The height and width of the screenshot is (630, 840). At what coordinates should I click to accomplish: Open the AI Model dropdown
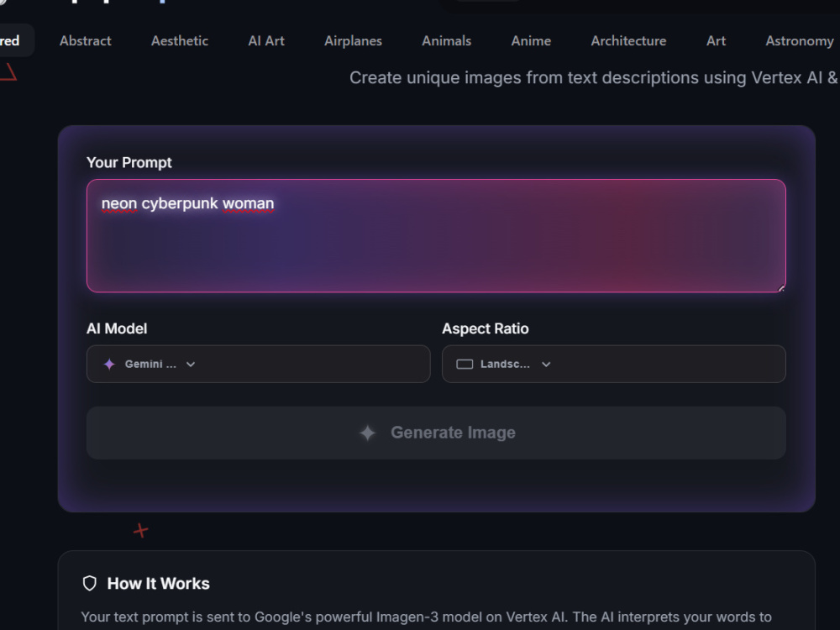pyautogui.click(x=258, y=364)
